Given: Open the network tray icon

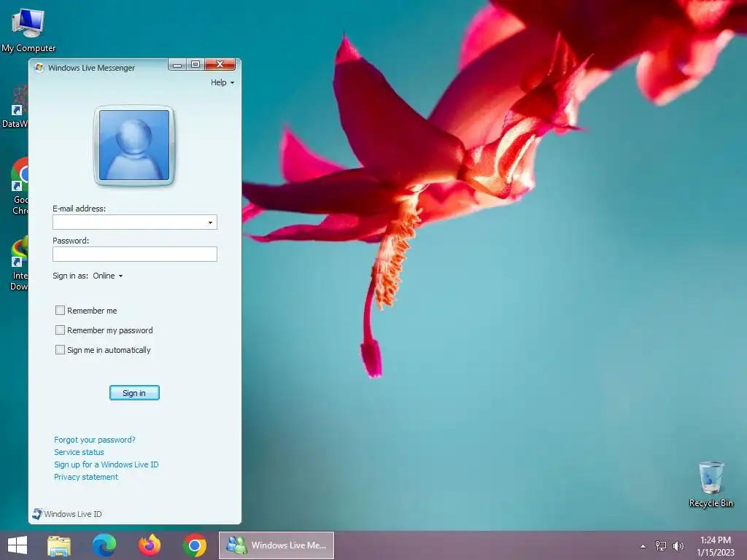Looking at the screenshot, I should tap(661, 545).
